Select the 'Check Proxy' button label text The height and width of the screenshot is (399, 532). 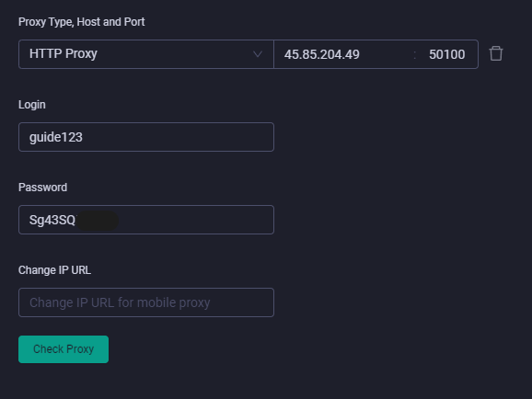pos(64,349)
